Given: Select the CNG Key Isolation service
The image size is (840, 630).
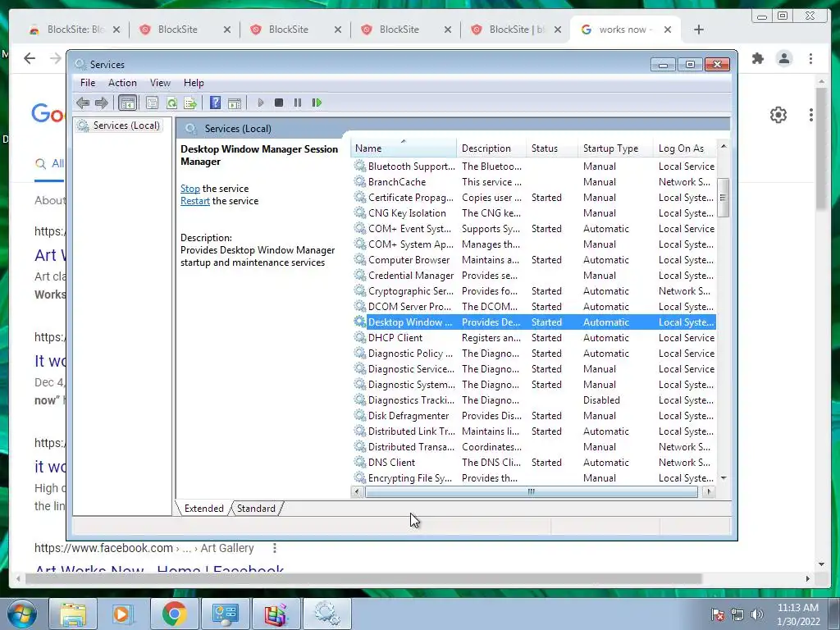Looking at the screenshot, I should tap(534, 213).
